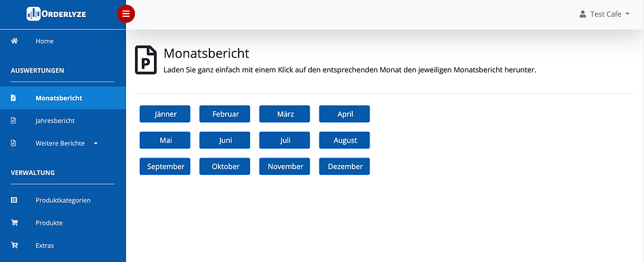Download the Februar report
The height and width of the screenshot is (262, 644).
[x=224, y=114]
